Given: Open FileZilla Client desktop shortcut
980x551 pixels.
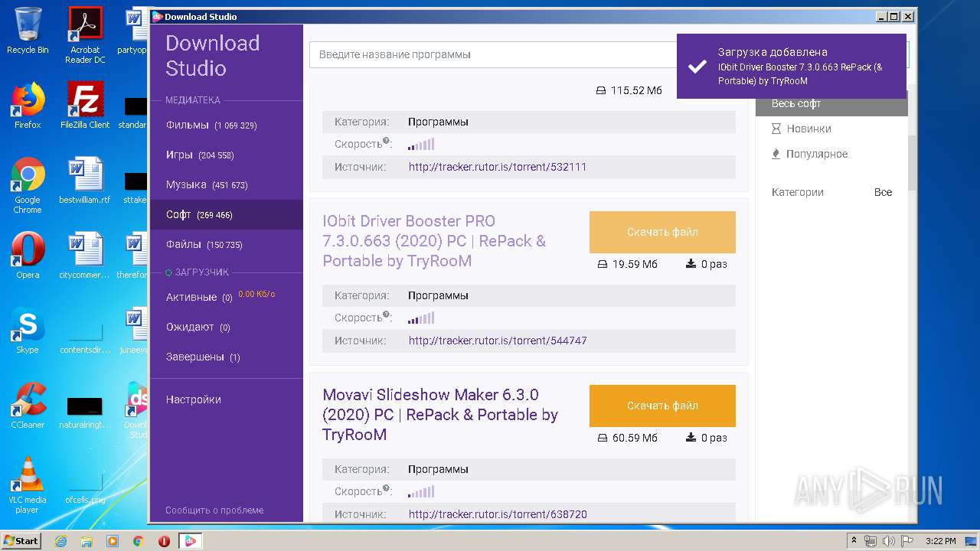Looking at the screenshot, I should [85, 106].
